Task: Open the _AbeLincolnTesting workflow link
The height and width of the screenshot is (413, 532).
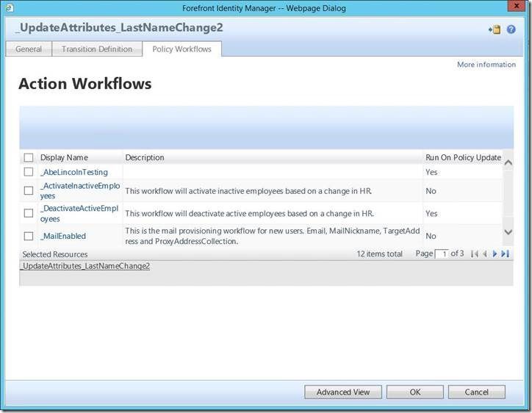Action: point(74,172)
